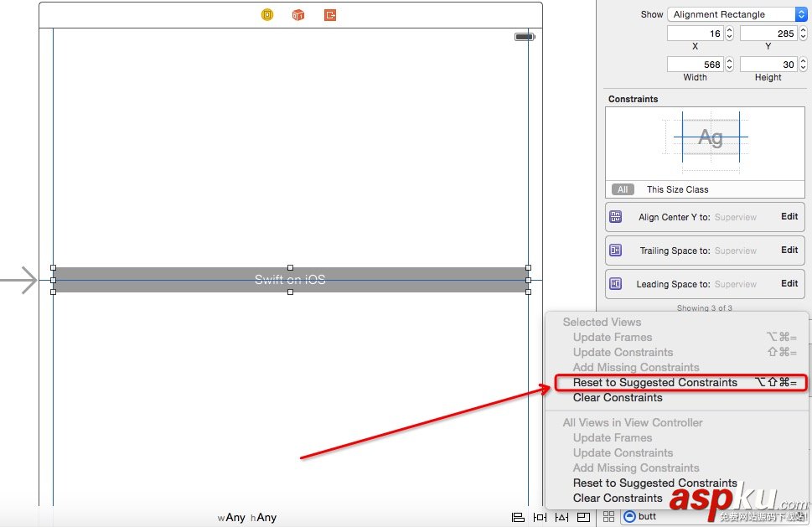
Task: Select the This Size Class tab
Action: coord(677,189)
